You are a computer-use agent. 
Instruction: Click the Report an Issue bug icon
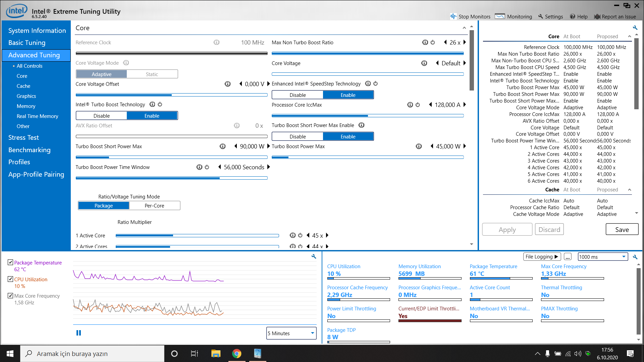[597, 16]
